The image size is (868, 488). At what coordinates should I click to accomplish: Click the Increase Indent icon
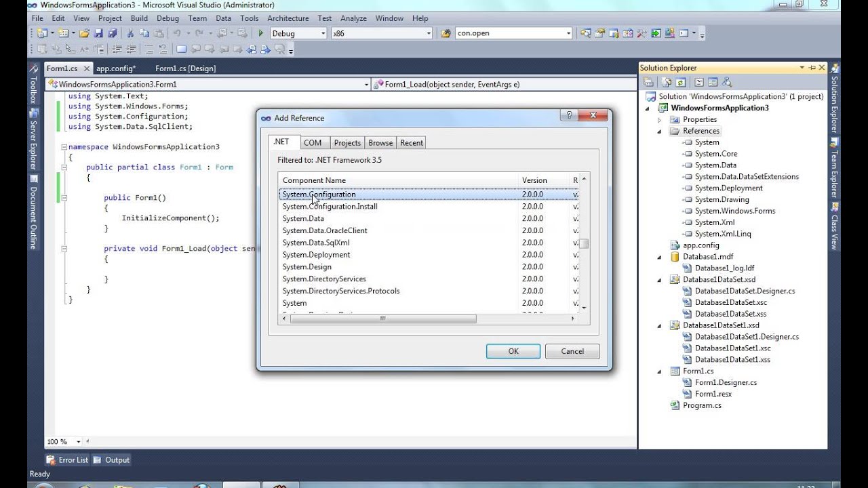click(x=131, y=49)
